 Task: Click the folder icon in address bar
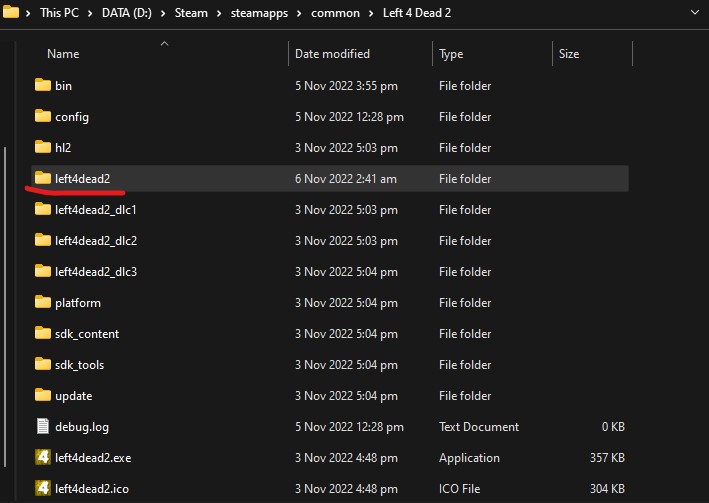click(x=12, y=12)
